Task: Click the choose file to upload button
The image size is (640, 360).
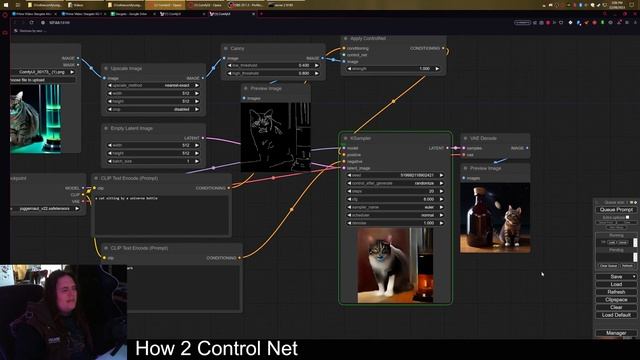Action: (x=43, y=80)
